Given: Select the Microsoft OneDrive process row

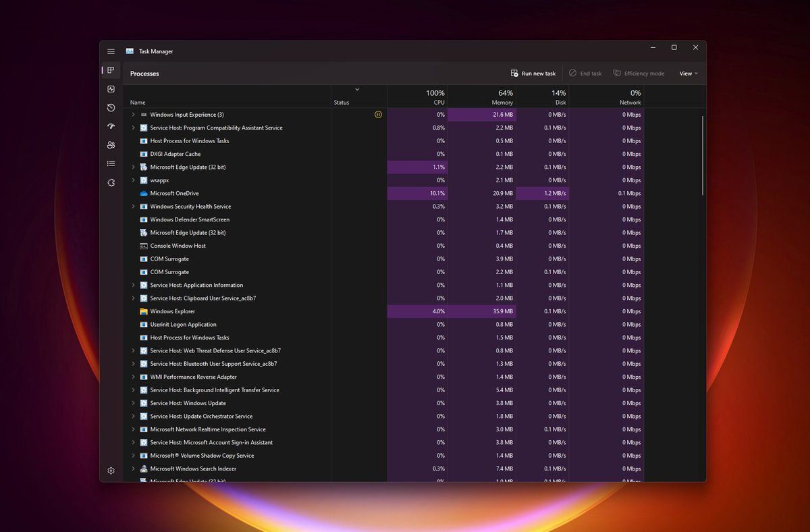Looking at the screenshot, I should (383, 193).
